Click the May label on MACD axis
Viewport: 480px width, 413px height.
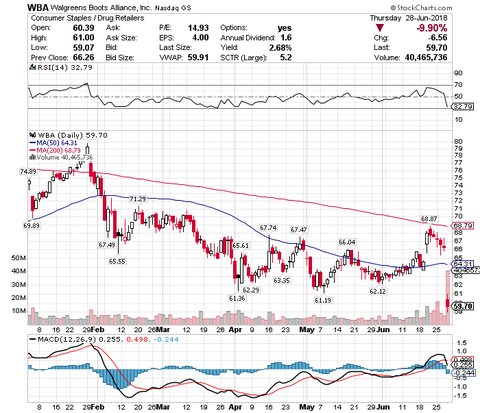[306, 407]
